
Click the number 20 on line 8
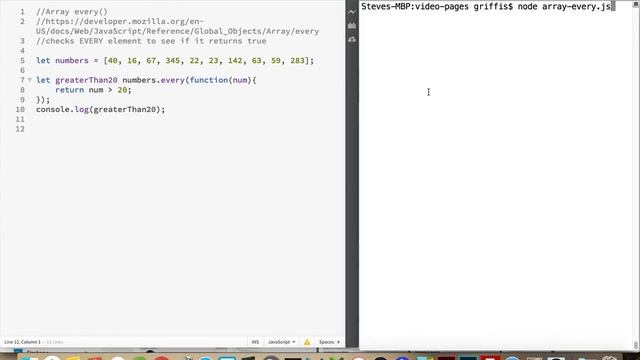tap(122, 90)
